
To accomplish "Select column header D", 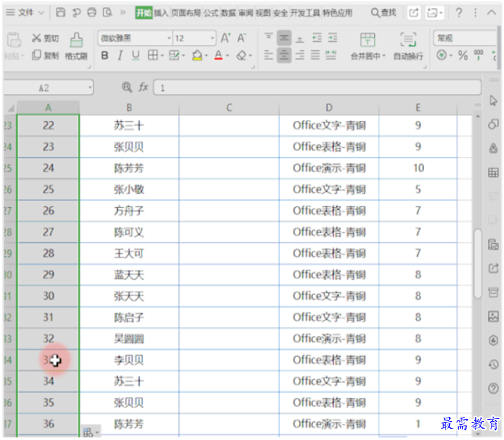I will [x=329, y=108].
